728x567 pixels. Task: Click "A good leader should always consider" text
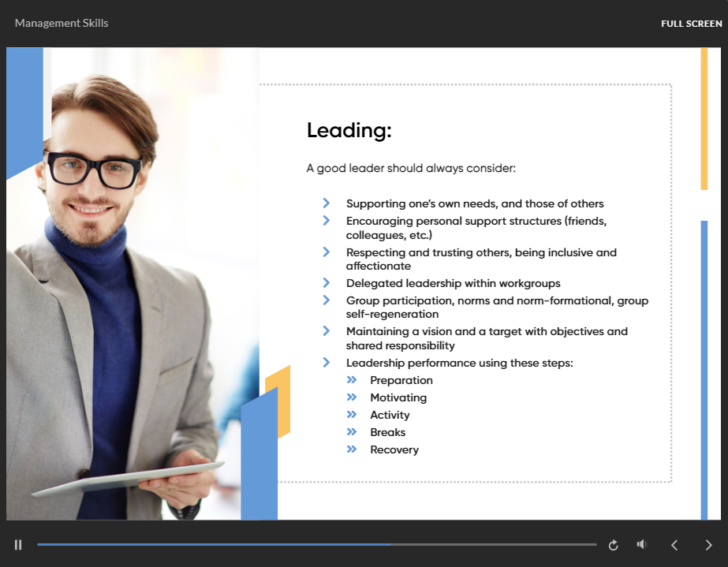pos(411,168)
